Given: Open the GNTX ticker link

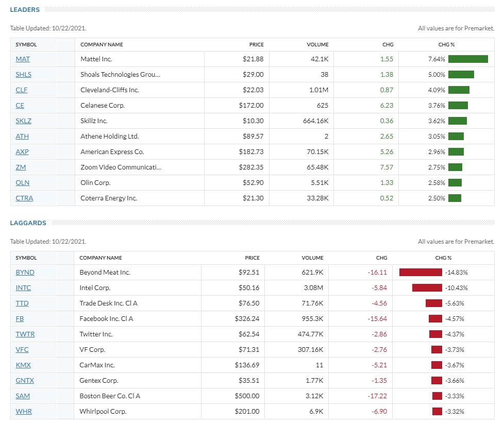Looking at the screenshot, I should click(x=25, y=380).
